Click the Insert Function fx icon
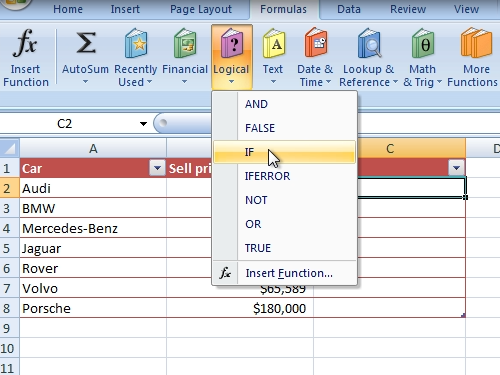Image resolution: width=500 pixels, height=375 pixels. 25,43
